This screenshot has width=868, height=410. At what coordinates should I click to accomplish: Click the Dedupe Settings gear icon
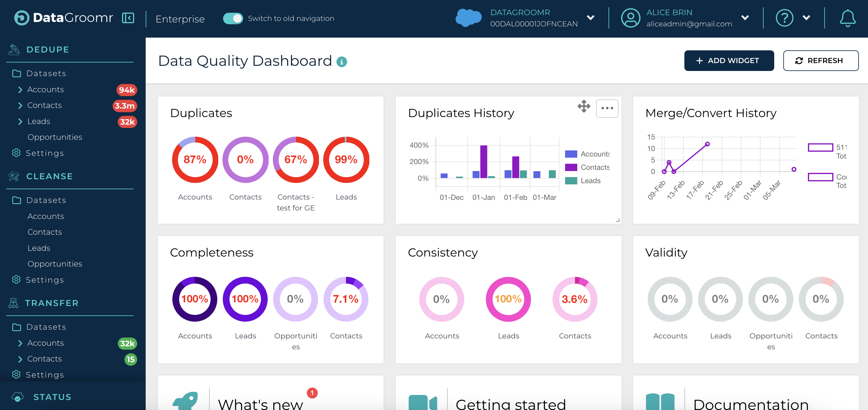click(16, 153)
